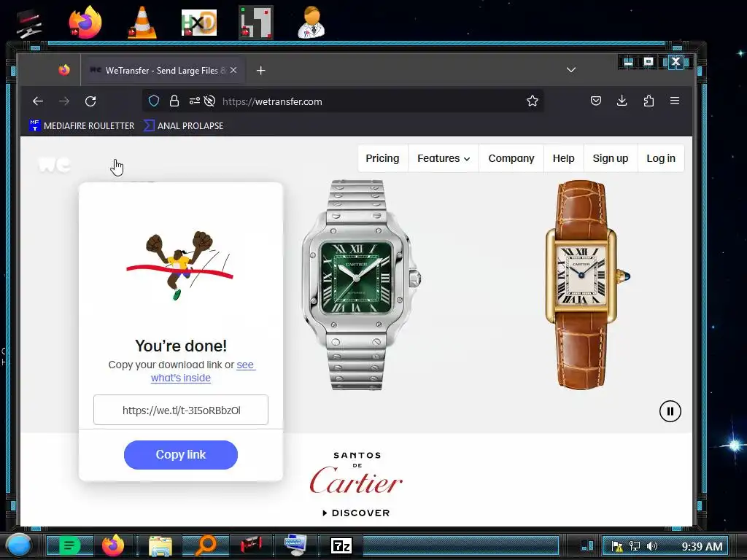
Task: Click the blocked autoplay camera icon
Action: (209, 101)
